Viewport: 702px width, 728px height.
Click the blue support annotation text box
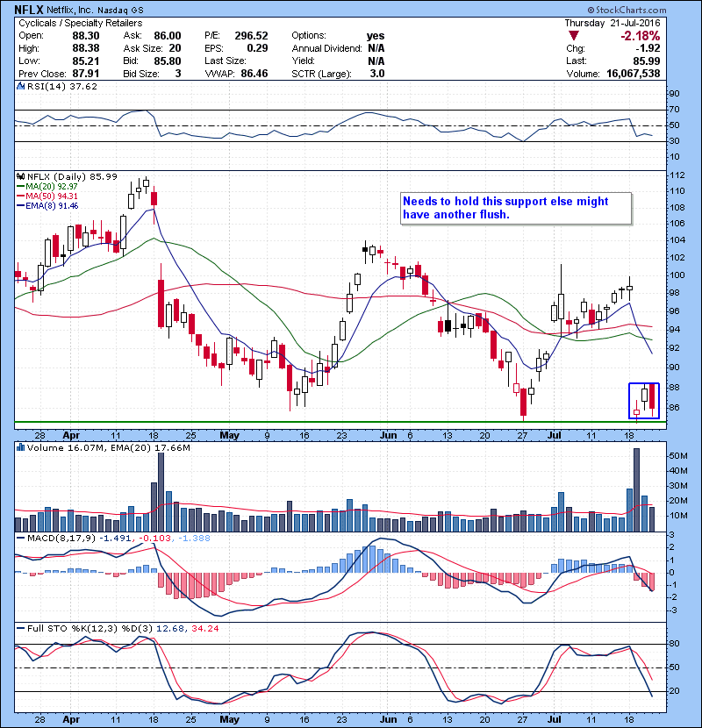tap(516, 209)
